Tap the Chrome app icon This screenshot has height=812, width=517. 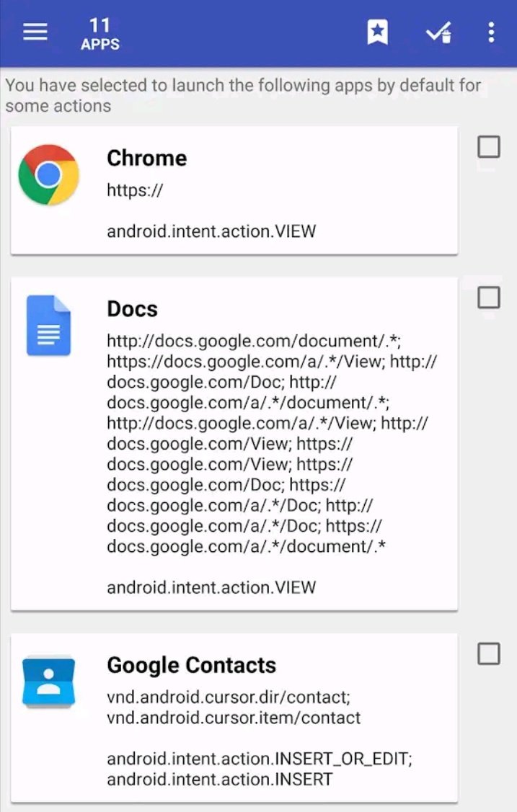tap(49, 175)
